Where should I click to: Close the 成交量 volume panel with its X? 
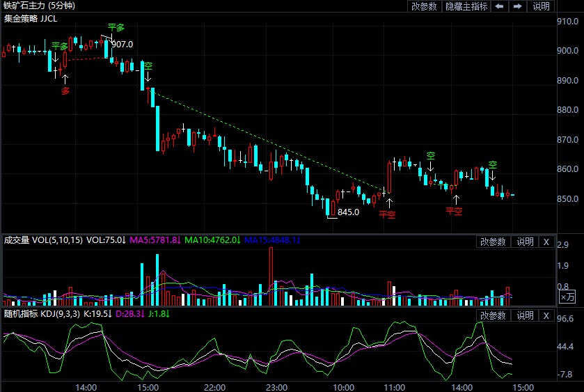546,242
